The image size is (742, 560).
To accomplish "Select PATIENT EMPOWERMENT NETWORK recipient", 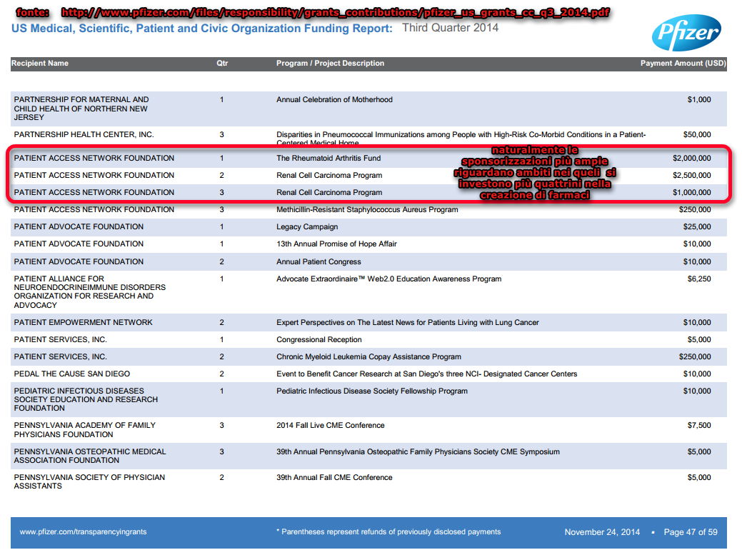I will tap(84, 322).
